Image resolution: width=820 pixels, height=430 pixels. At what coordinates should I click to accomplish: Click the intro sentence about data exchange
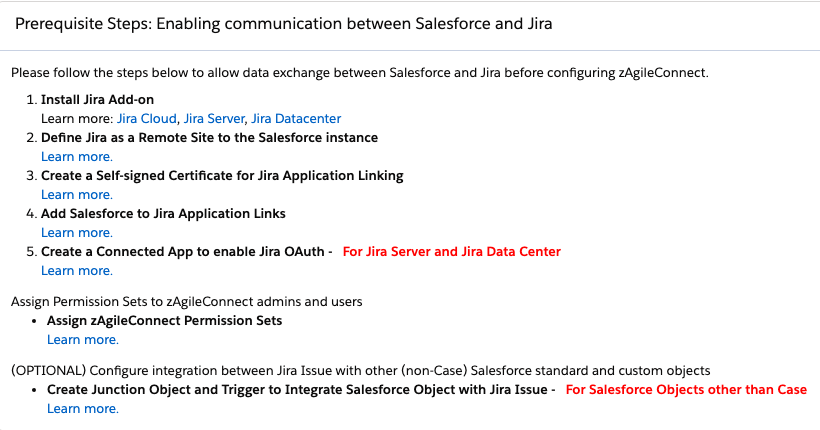[359, 73]
